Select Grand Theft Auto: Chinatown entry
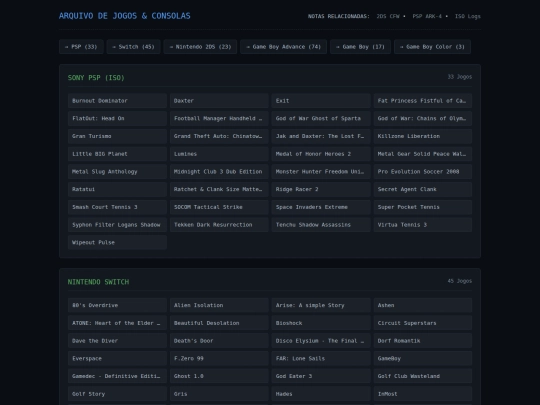 tap(219, 136)
